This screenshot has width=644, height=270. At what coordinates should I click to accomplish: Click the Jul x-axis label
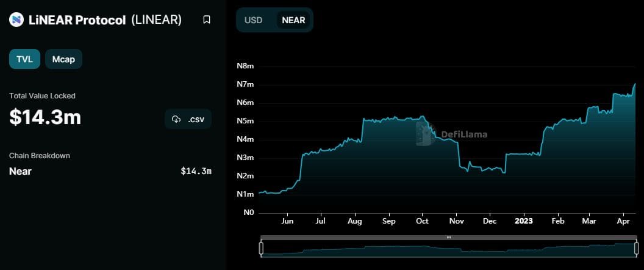point(321,221)
